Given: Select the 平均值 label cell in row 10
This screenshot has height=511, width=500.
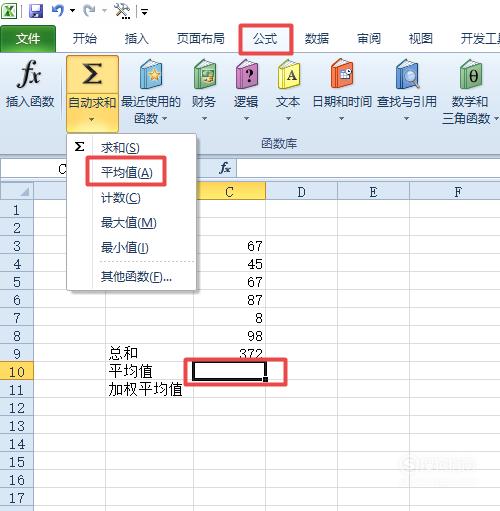Looking at the screenshot, I should [150, 371].
